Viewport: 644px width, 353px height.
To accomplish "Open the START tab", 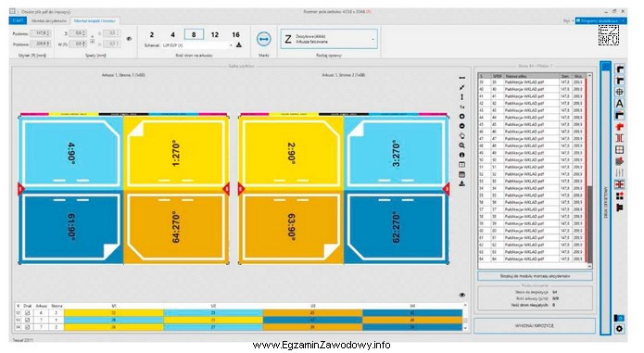I will click(x=19, y=20).
